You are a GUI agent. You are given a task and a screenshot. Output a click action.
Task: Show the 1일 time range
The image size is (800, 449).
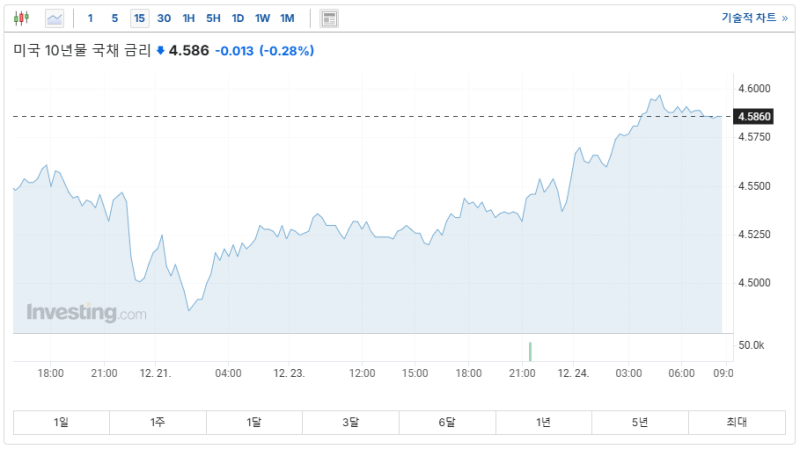click(61, 422)
